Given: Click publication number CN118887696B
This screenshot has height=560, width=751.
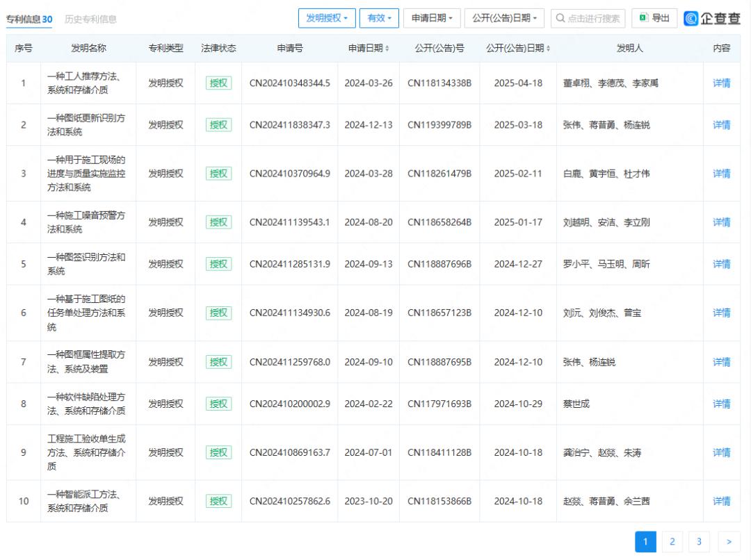Looking at the screenshot, I should point(439,264).
